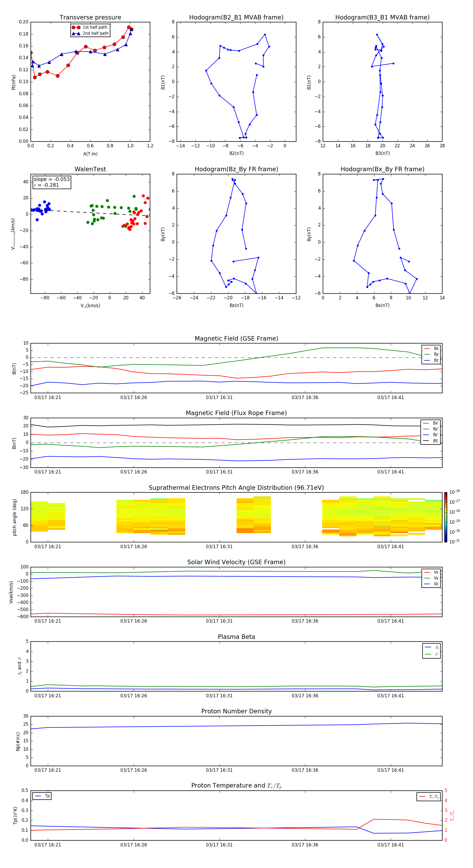Click the Plasma Beta legend box
The image size is (473, 868).
tap(431, 651)
